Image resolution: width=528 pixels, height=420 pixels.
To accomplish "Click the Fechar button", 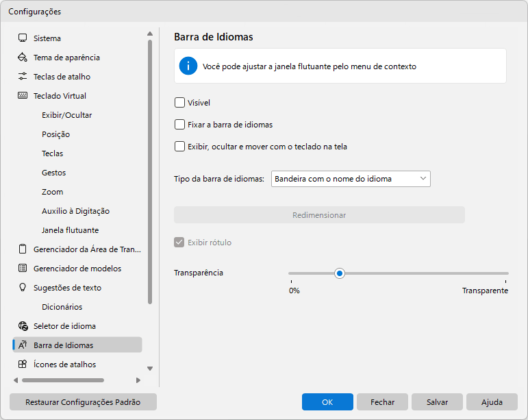I will point(382,402).
